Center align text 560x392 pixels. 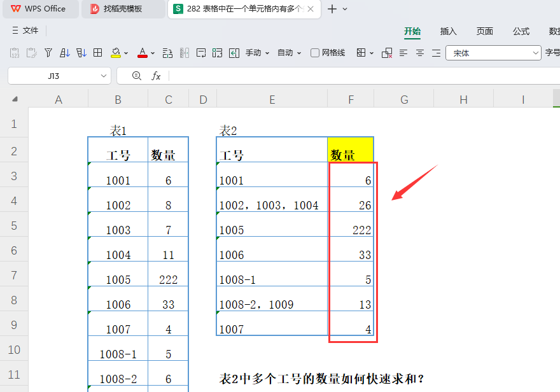420,53
